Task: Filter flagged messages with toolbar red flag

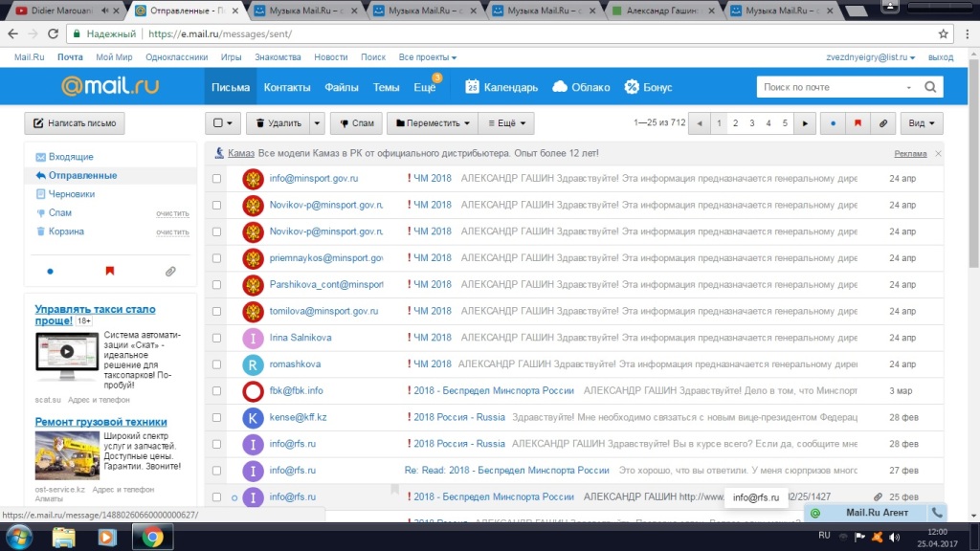Action: tap(857, 123)
